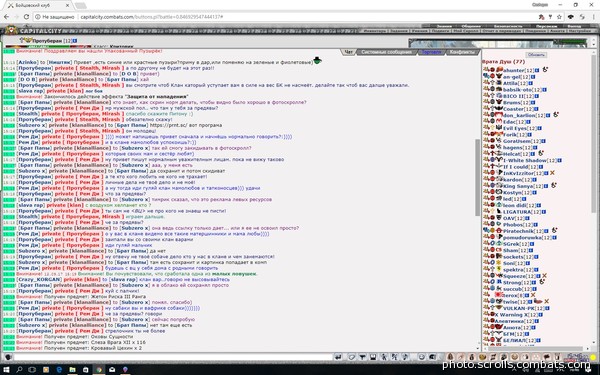Open the Общение top menu
This screenshot has height=375, width=600.
(471, 26)
